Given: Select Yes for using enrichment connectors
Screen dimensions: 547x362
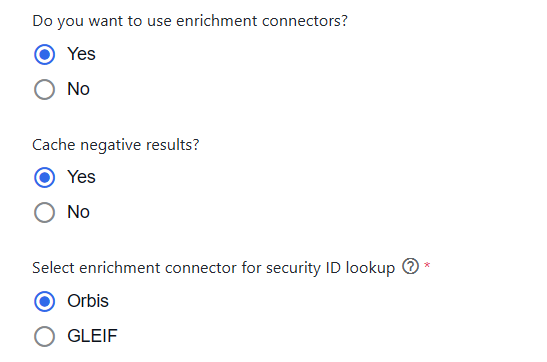Looking at the screenshot, I should point(44,54).
